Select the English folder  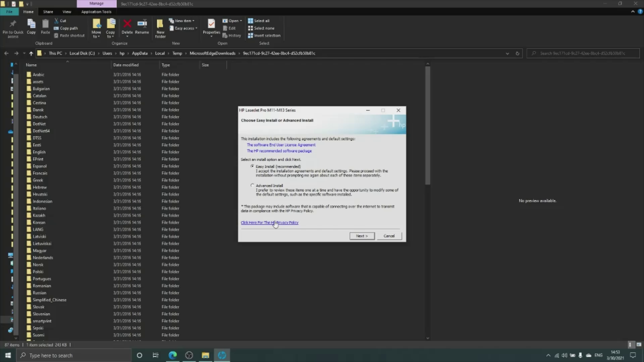coord(39,152)
